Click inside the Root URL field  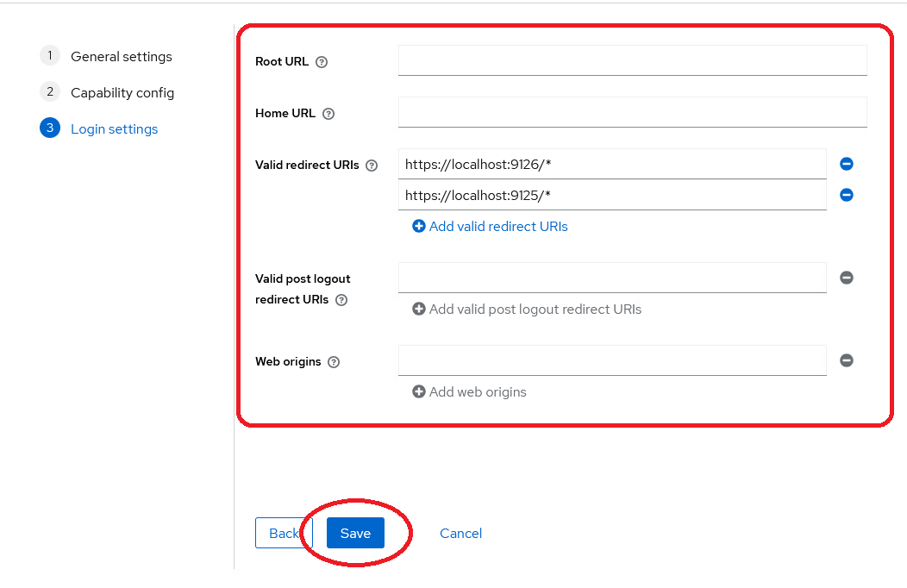click(x=632, y=60)
